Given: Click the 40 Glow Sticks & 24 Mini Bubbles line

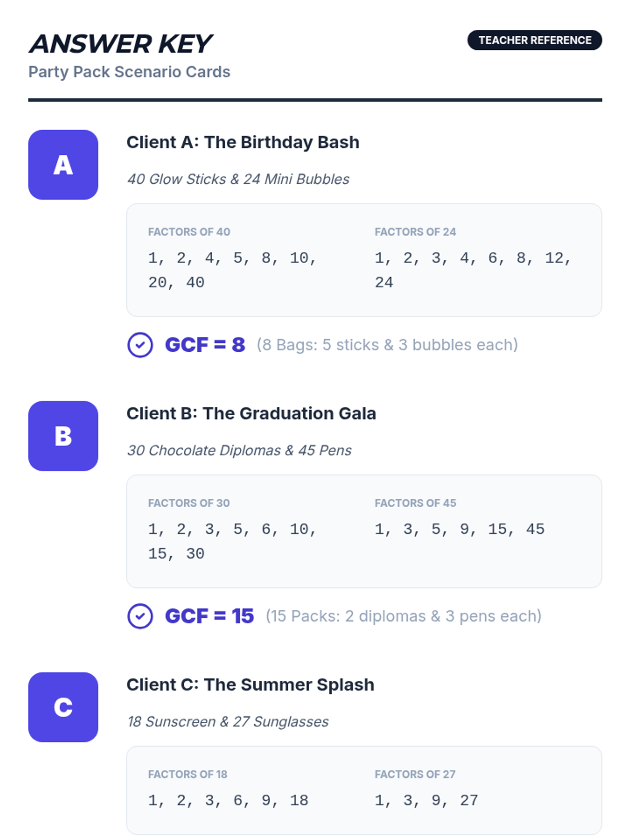Looking at the screenshot, I should tap(238, 180).
